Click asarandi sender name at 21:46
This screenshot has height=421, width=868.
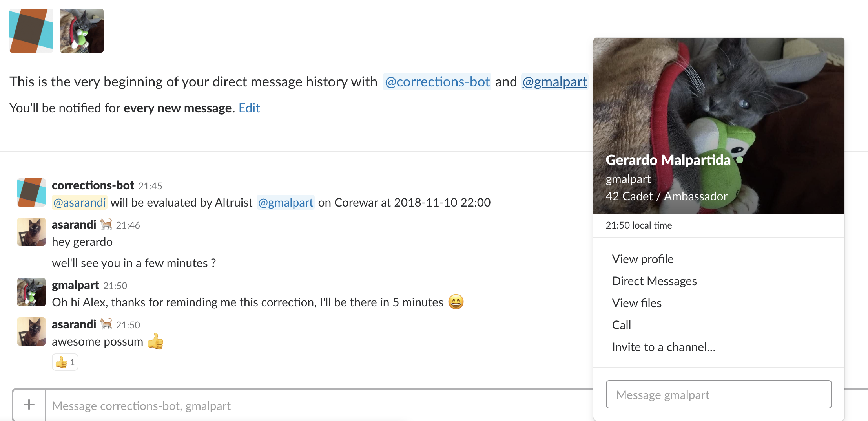(74, 224)
